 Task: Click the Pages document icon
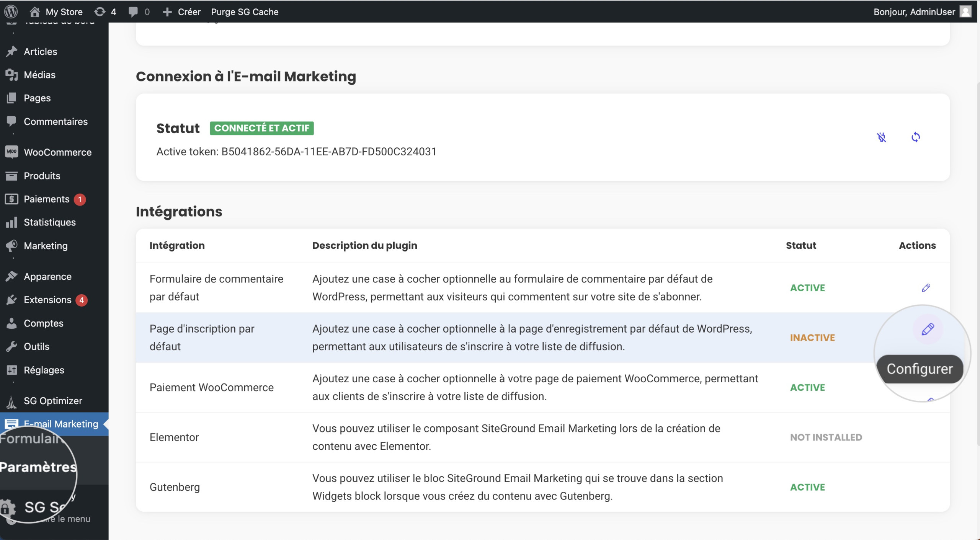[x=11, y=98]
